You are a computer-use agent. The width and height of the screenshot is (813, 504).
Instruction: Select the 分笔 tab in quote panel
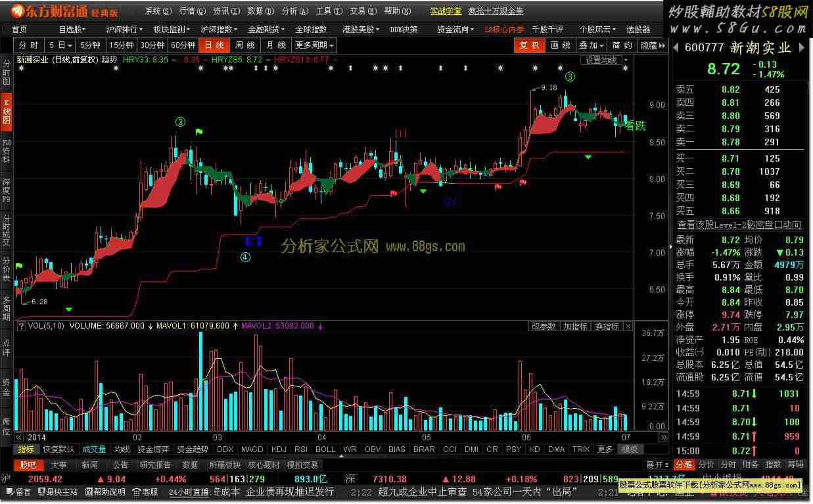684,465
